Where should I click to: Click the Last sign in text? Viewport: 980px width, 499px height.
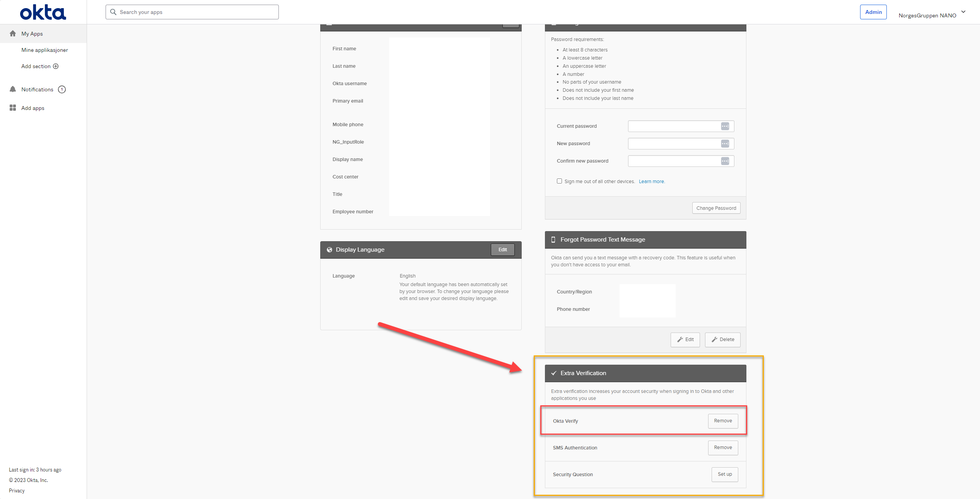click(x=35, y=470)
